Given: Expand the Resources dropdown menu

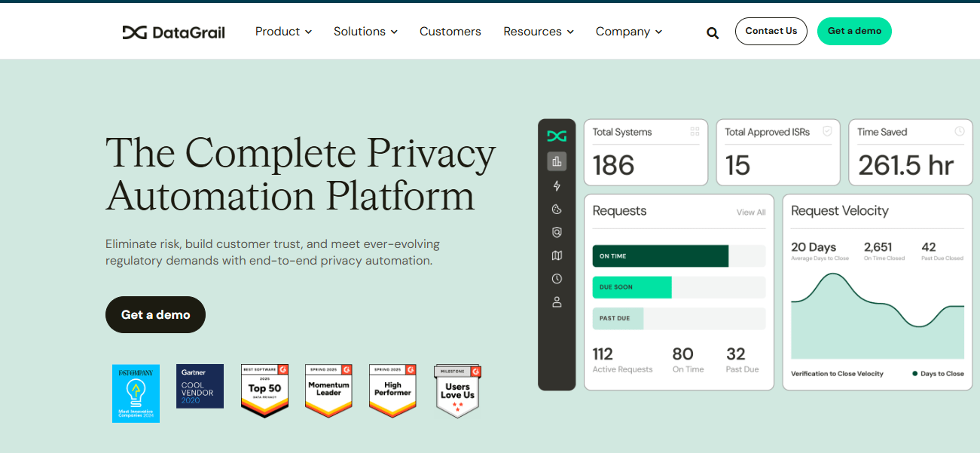Looking at the screenshot, I should click(539, 32).
